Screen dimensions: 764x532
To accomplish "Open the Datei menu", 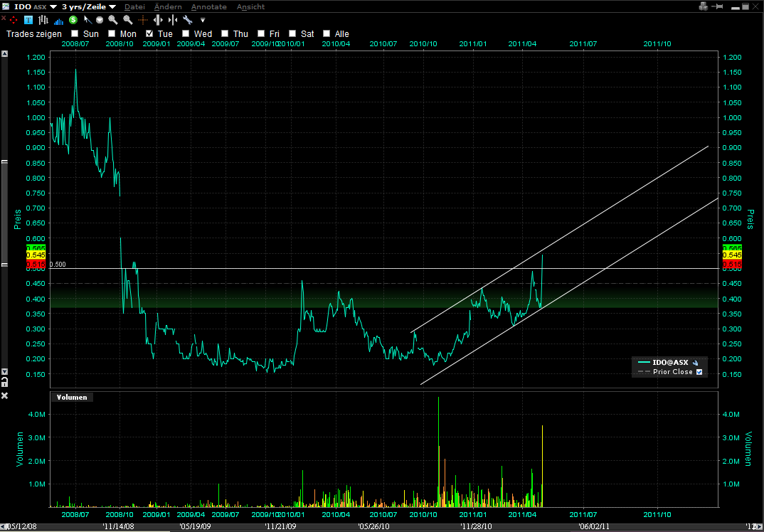I will point(134,7).
